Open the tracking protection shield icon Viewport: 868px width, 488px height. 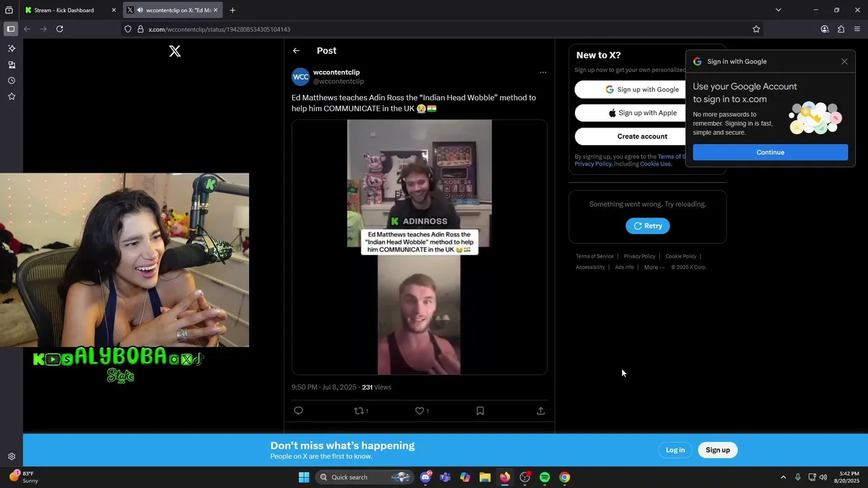[127, 29]
